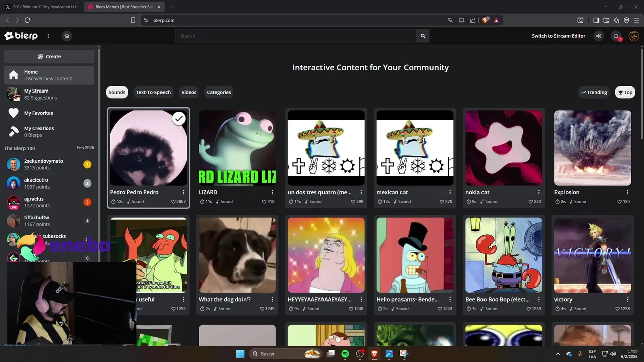Open My Creations
This screenshot has height=362, width=644.
coord(49,131)
